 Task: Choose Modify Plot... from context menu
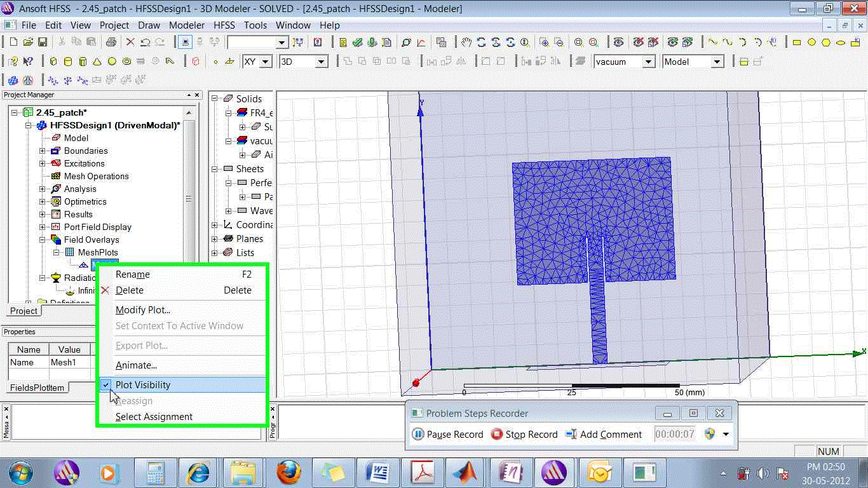point(143,310)
